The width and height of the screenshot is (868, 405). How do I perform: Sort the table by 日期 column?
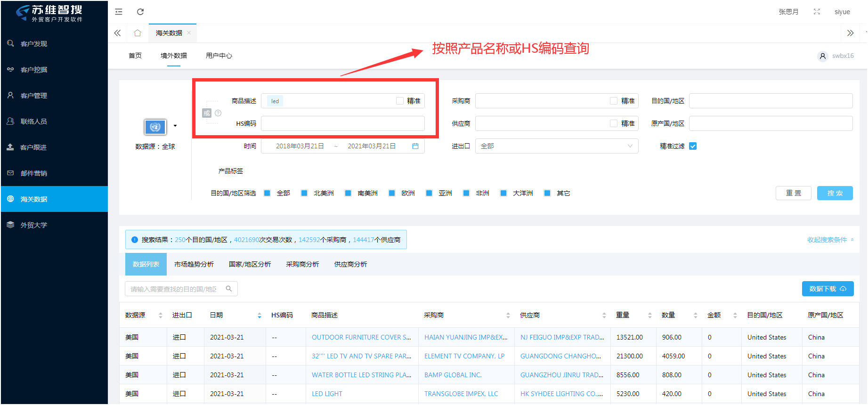pos(259,316)
